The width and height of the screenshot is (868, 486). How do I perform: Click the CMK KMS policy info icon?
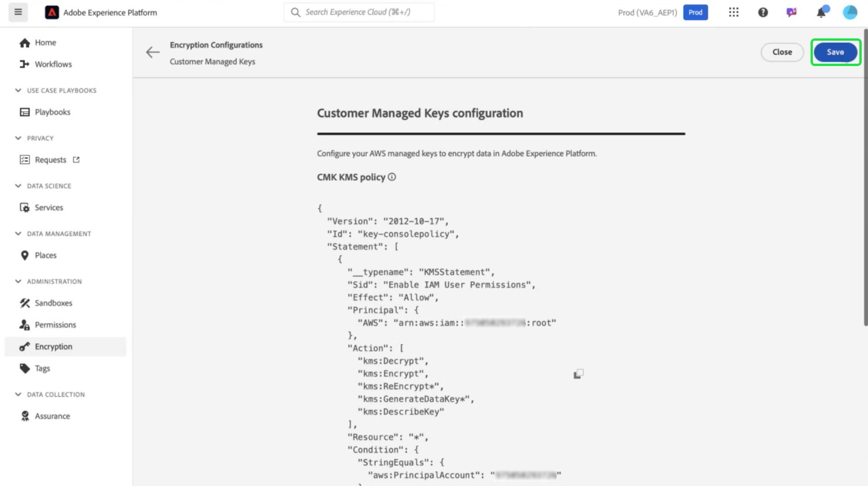click(392, 177)
